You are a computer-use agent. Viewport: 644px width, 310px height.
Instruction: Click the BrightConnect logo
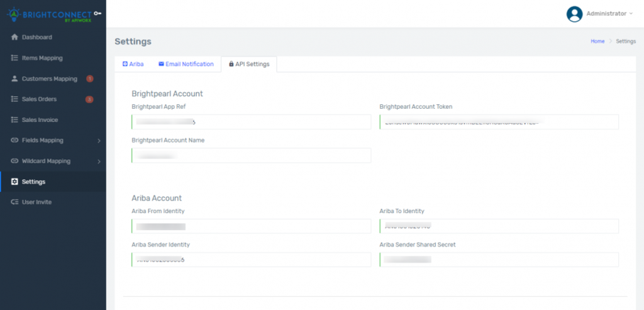click(49, 14)
